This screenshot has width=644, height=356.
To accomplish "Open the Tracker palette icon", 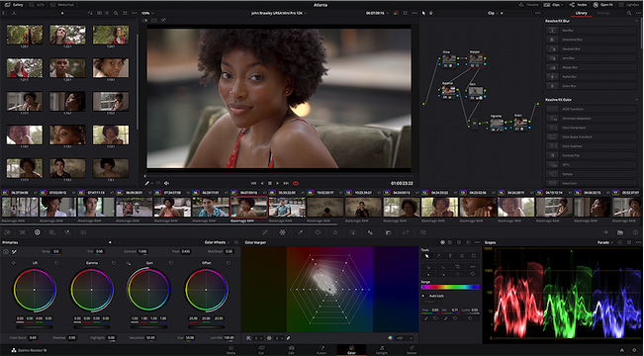I will tap(335, 232).
